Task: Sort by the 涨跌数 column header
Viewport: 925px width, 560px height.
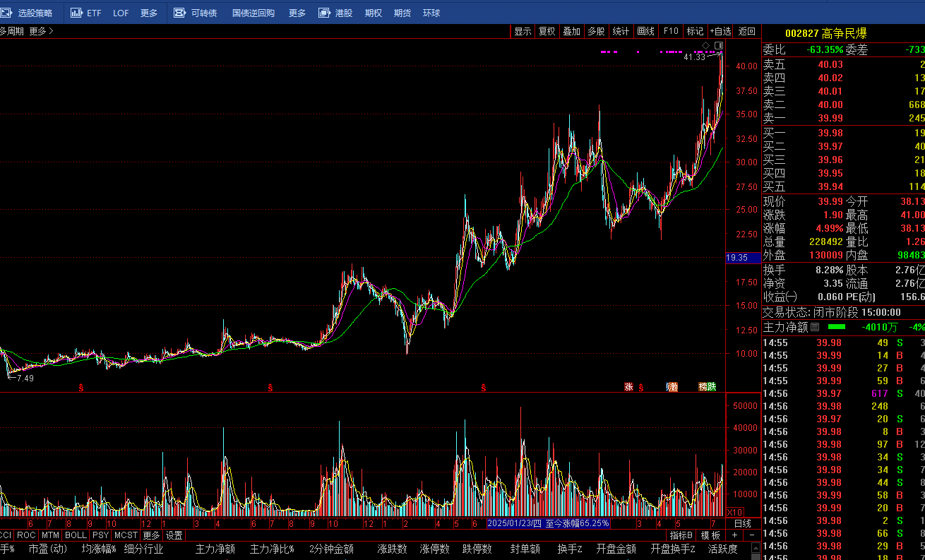Action: click(392, 549)
